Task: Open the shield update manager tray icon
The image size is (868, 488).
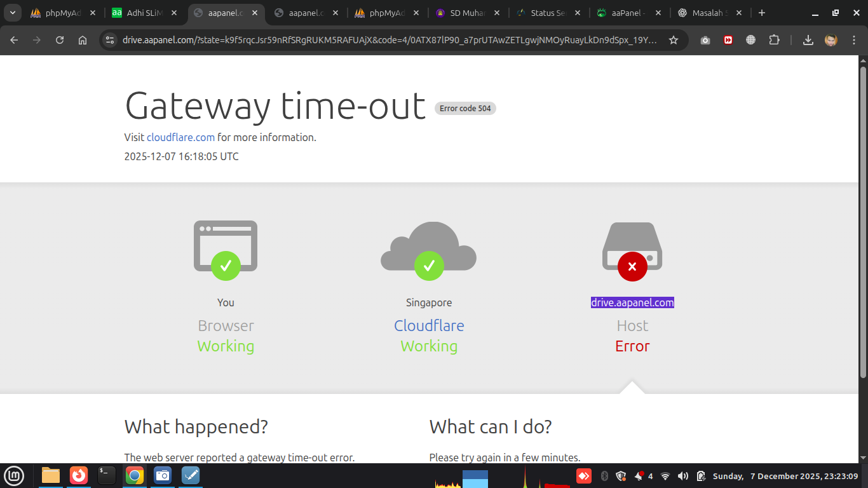Action: coord(621,476)
